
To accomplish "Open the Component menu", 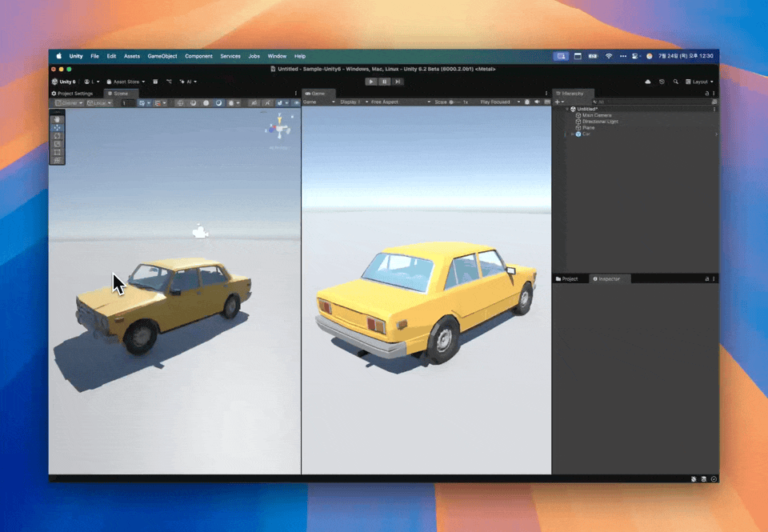I will (198, 56).
